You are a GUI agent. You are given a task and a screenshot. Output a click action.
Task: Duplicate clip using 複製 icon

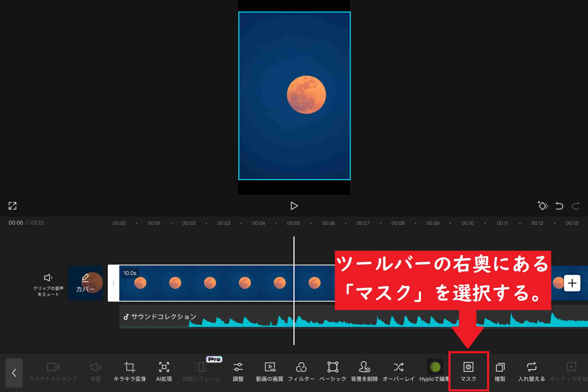tap(500, 371)
